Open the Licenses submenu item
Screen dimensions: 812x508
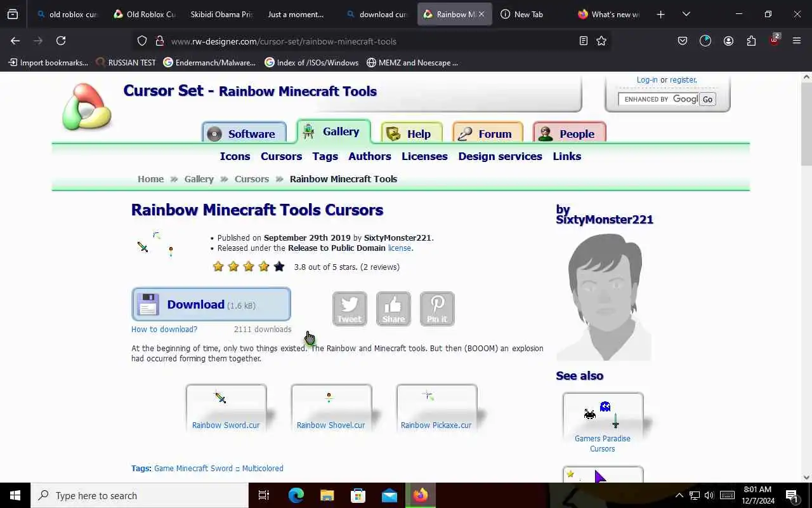pyautogui.click(x=424, y=156)
